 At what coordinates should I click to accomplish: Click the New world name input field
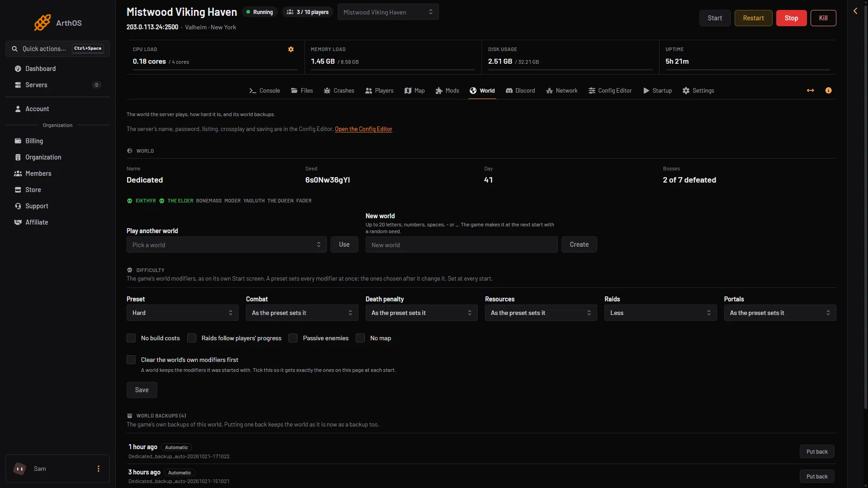click(462, 244)
